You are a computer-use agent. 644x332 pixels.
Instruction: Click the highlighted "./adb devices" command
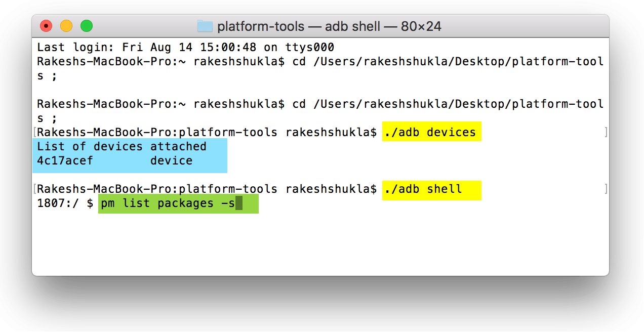(x=430, y=133)
